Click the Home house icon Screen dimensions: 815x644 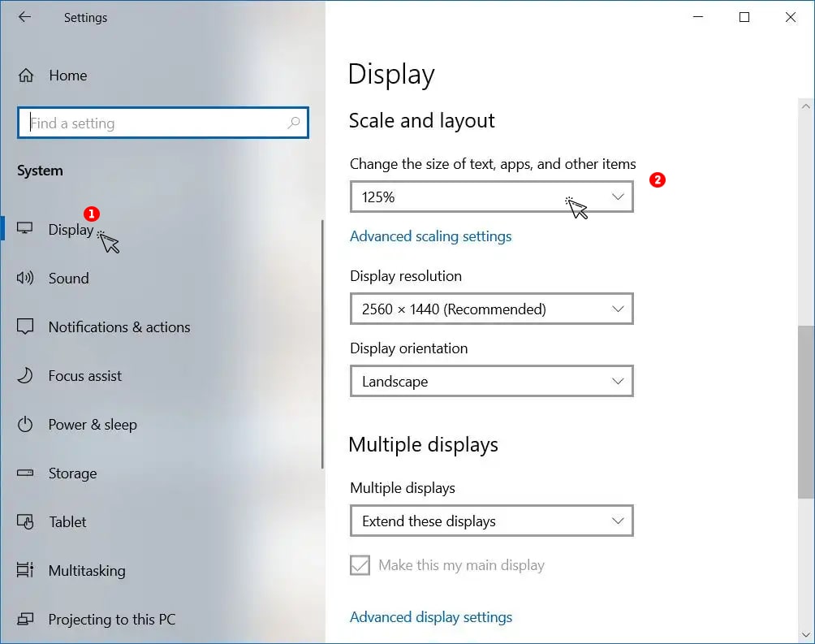click(25, 76)
